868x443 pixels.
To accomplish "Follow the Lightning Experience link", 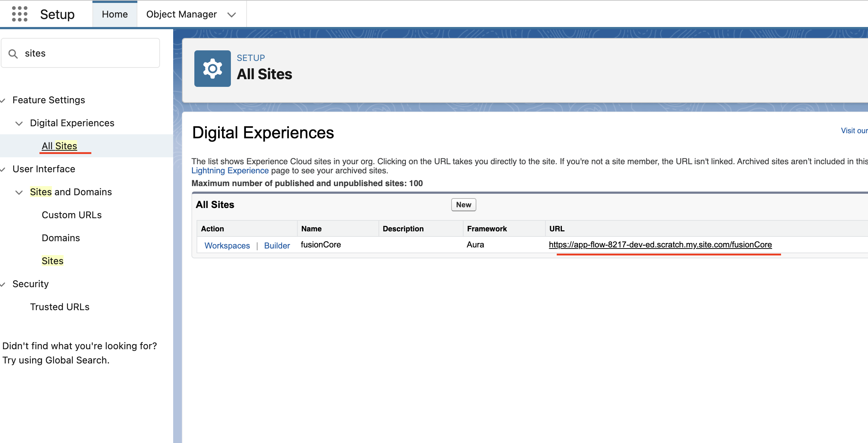I will (x=230, y=170).
